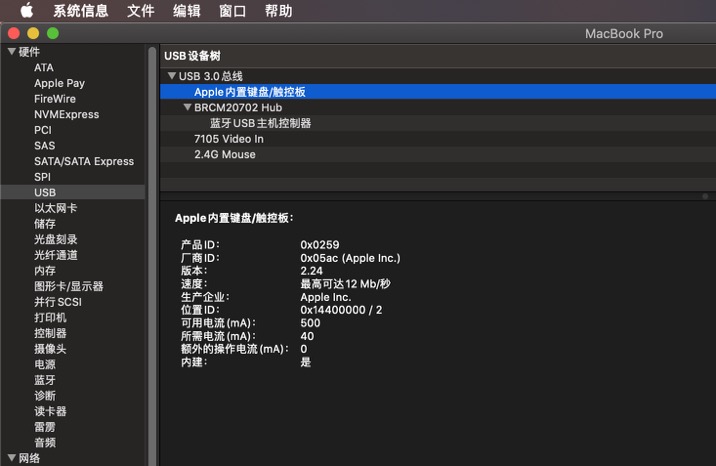This screenshot has height=466, width=716.
Task: Click the speed value 最高可达 12 Mb/秒
Action: coord(345,284)
